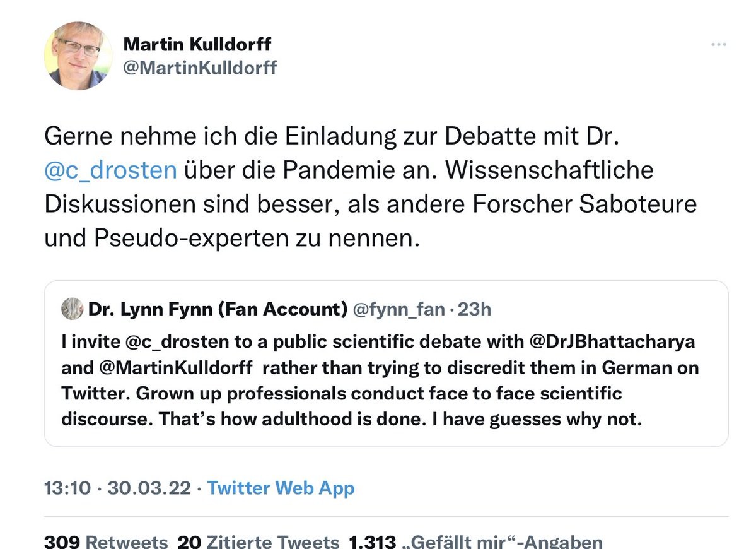The width and height of the screenshot is (756, 549).
Task: View the 309 Retweets list
Action: 105,541
